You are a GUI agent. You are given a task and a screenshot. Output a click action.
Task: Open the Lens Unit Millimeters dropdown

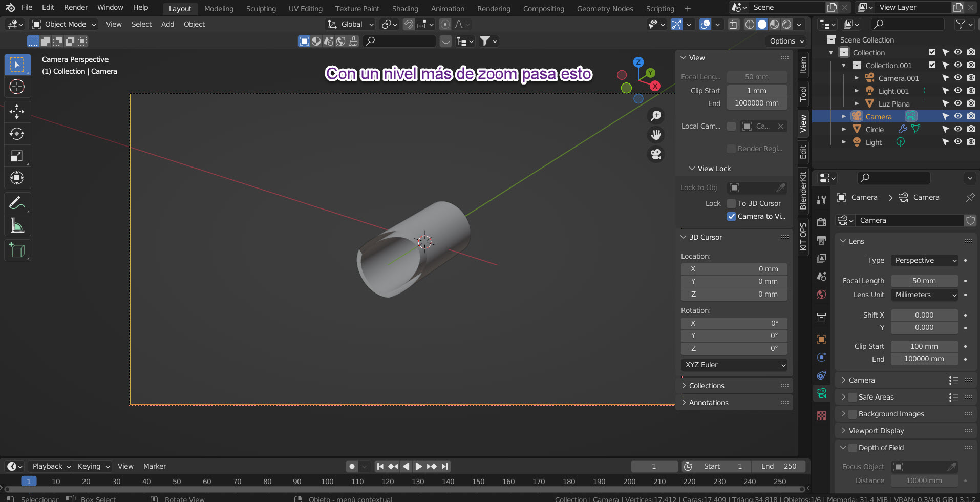tap(925, 295)
